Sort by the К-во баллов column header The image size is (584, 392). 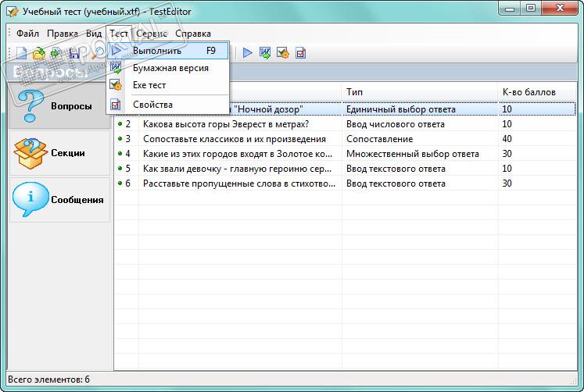pos(536,92)
